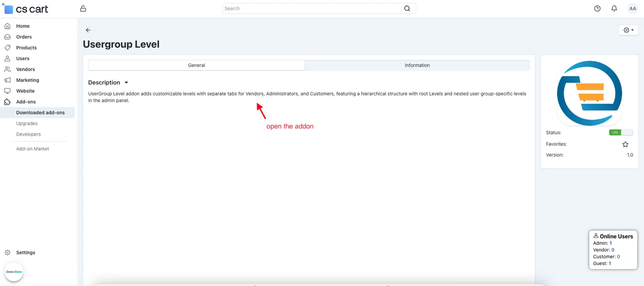
Task: Select Downloaded add-ons submenu item
Action: point(37,113)
